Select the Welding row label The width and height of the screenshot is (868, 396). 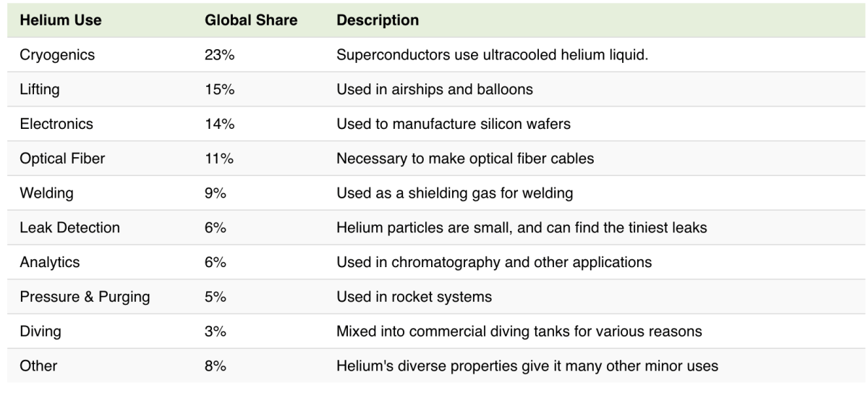46,193
